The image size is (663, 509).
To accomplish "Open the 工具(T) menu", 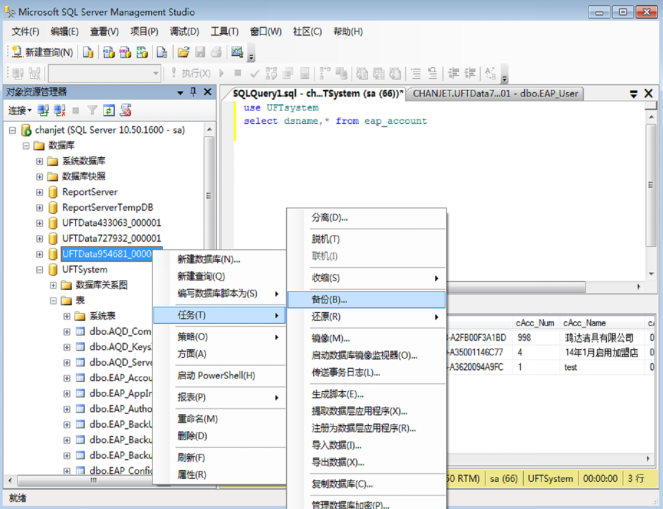I will pyautogui.click(x=225, y=32).
